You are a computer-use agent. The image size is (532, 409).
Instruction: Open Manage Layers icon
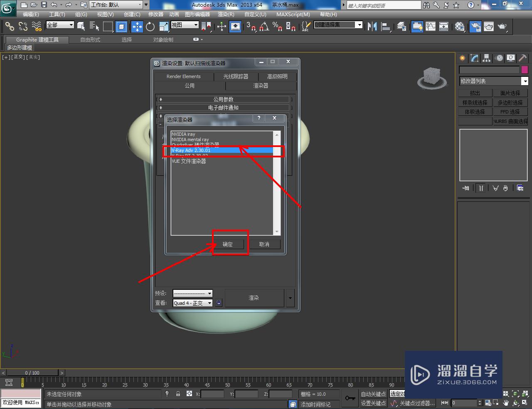(x=401, y=27)
